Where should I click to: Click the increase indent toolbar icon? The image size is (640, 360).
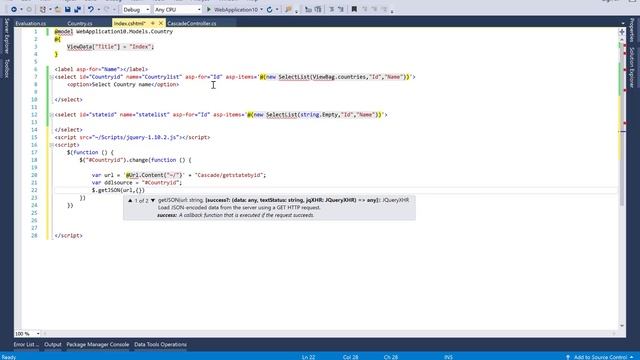318,9
